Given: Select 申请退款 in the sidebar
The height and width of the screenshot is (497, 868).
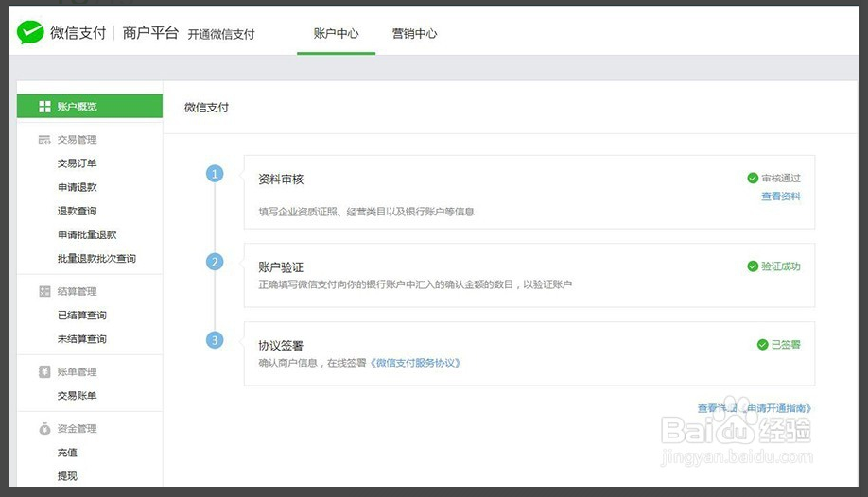Looking at the screenshot, I should [77, 187].
